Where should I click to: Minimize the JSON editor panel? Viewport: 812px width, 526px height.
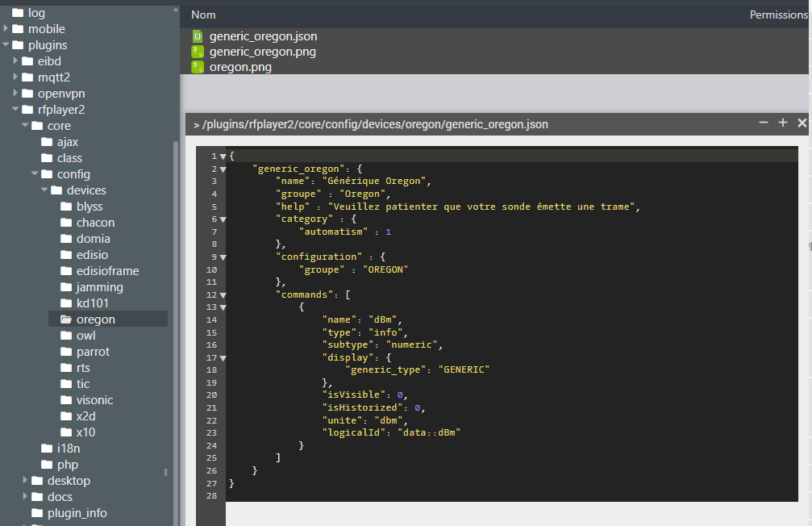pyautogui.click(x=764, y=123)
